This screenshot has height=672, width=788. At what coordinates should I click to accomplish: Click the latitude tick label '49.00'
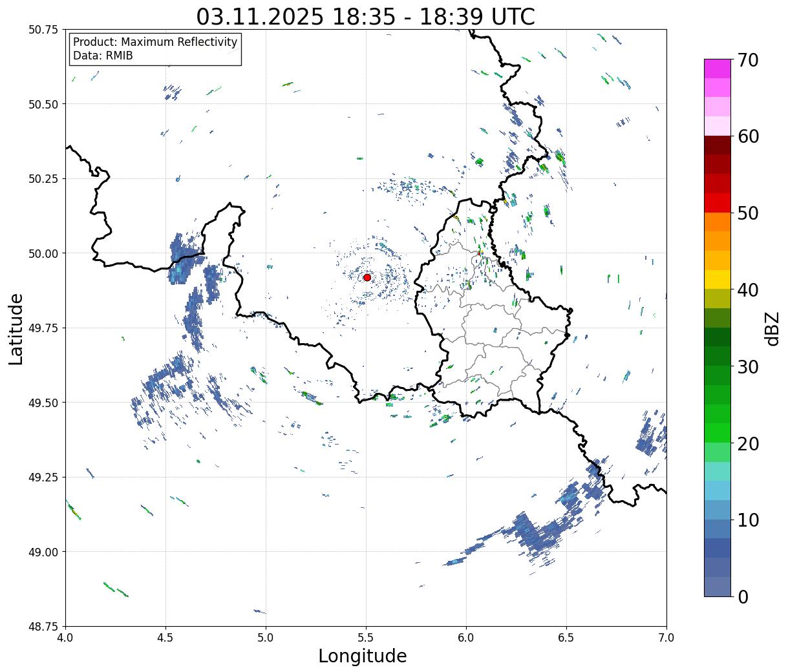coord(44,552)
